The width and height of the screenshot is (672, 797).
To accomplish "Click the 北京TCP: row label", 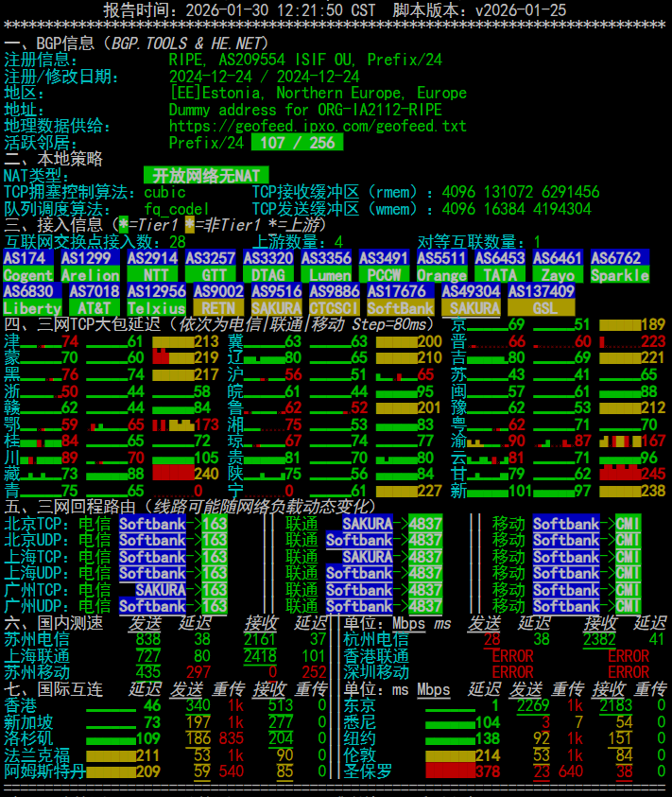I will tap(36, 524).
